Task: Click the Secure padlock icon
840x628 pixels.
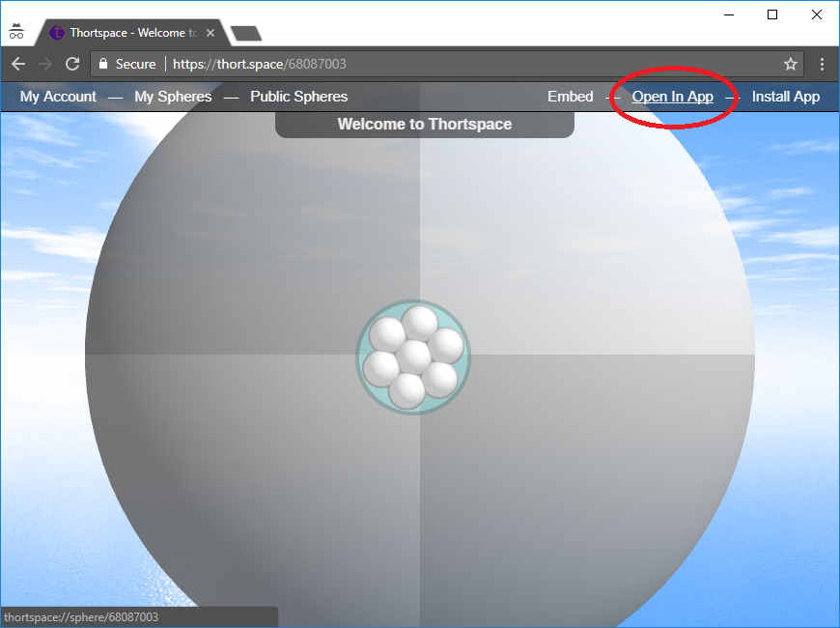Action: pyautogui.click(x=103, y=64)
